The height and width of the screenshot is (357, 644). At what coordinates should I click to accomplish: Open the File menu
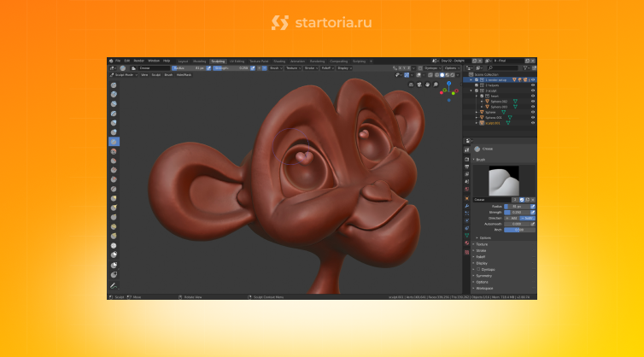point(118,61)
